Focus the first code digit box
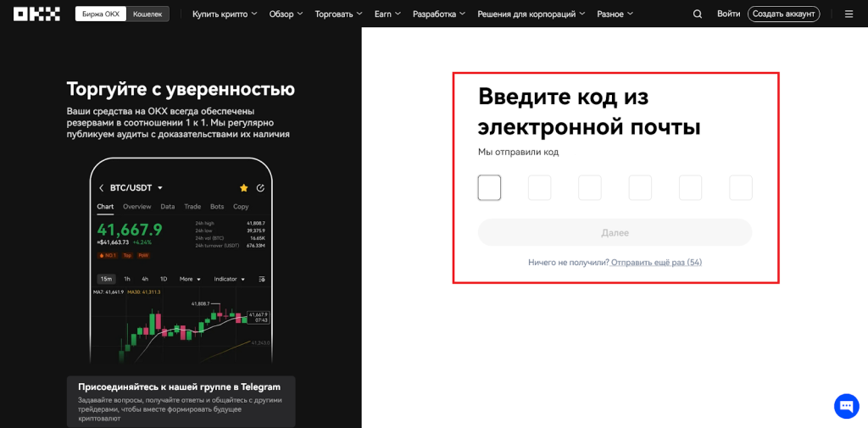868x428 pixels. coord(489,188)
